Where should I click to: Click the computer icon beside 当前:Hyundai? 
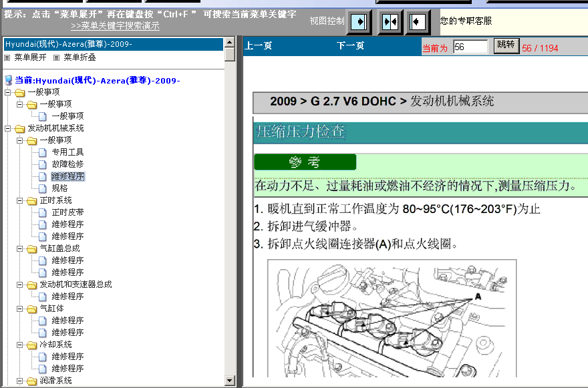pos(9,80)
